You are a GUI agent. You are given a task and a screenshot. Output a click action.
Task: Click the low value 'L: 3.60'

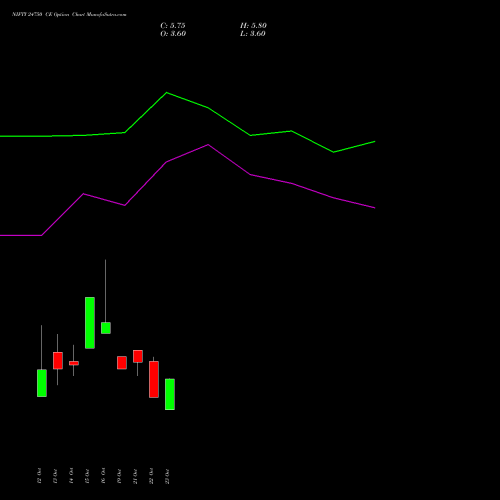253,34
